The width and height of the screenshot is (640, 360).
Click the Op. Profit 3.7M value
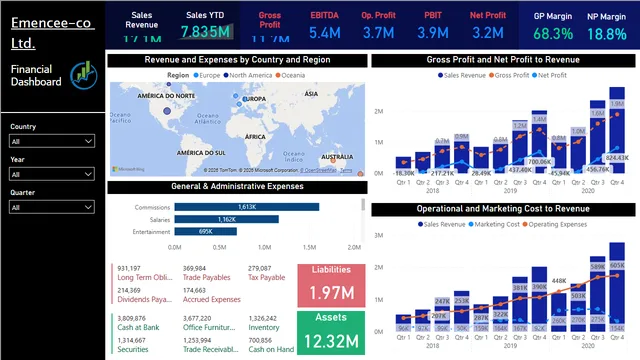tap(378, 33)
